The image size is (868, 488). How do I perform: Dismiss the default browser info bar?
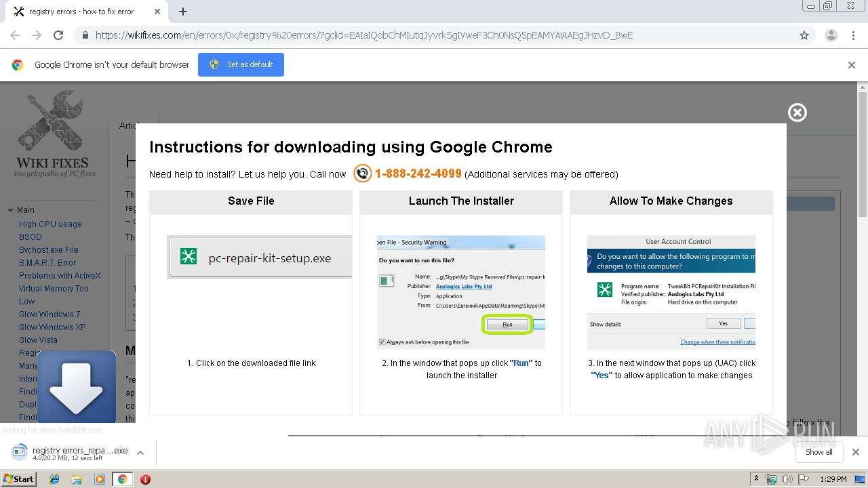852,65
